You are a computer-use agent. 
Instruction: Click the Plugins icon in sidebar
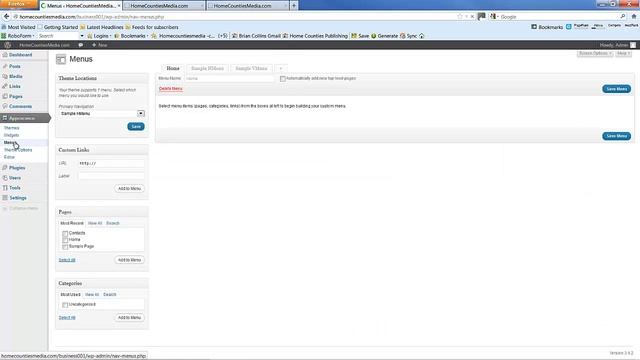[5, 168]
